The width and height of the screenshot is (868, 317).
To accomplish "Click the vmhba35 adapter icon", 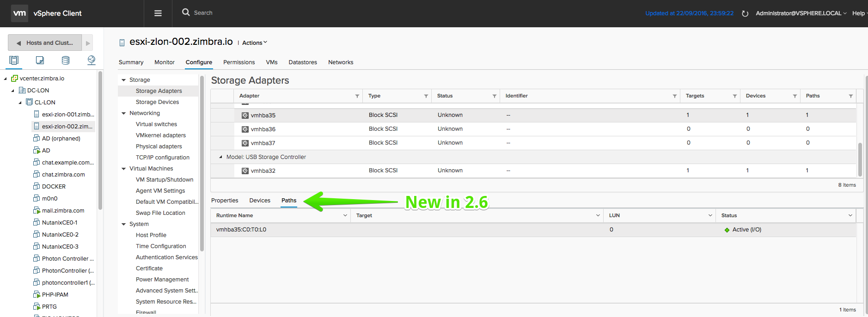I will click(x=245, y=116).
